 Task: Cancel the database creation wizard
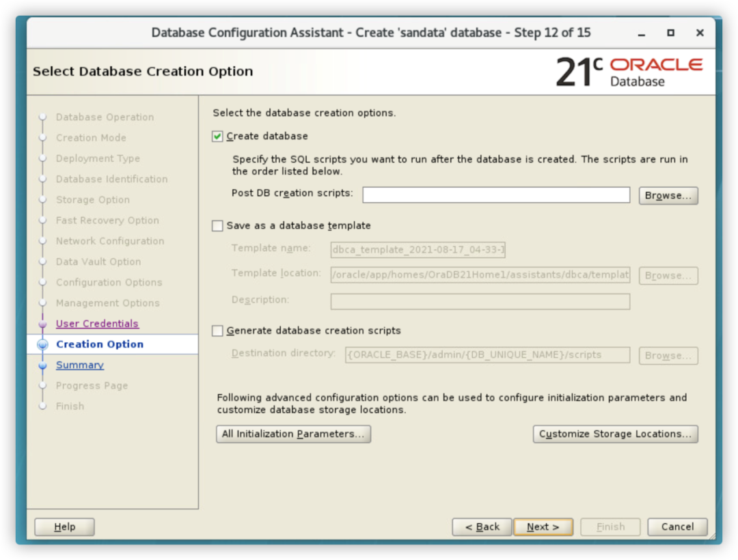point(676,527)
